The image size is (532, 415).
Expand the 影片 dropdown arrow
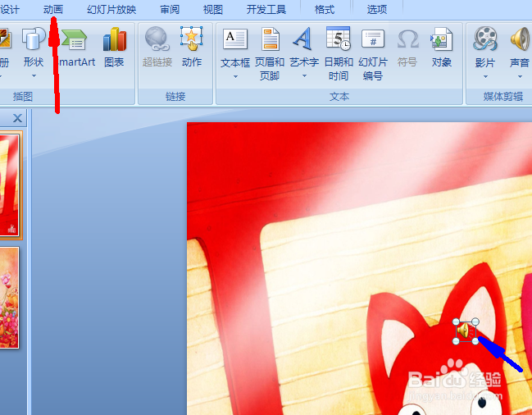coord(485,77)
